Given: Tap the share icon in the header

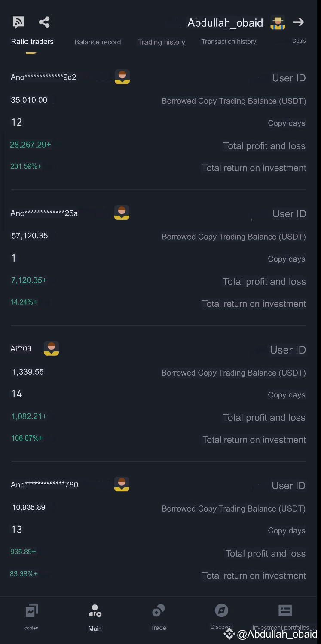Looking at the screenshot, I should pyautogui.click(x=44, y=22).
